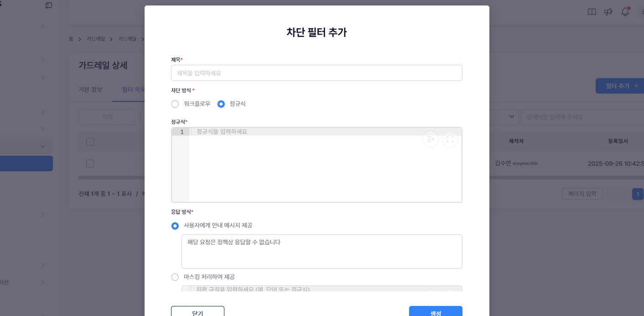Viewport: 644px width, 316px height.
Task: Select the 정규식 radio option
Action: coord(221,104)
